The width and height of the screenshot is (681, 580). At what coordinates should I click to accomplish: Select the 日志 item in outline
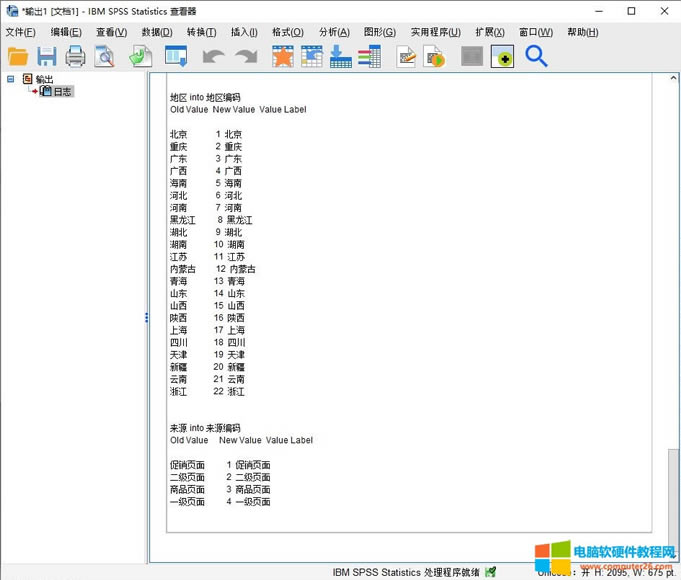click(62, 92)
